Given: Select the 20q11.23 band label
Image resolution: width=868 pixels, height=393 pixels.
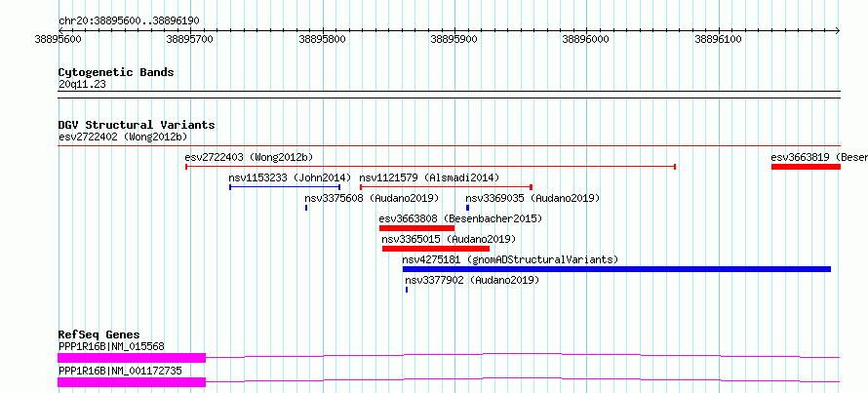Looking at the screenshot, I should (x=82, y=85).
